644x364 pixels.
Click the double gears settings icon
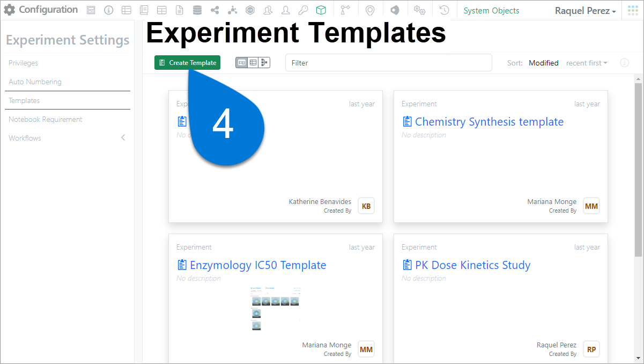click(x=419, y=10)
